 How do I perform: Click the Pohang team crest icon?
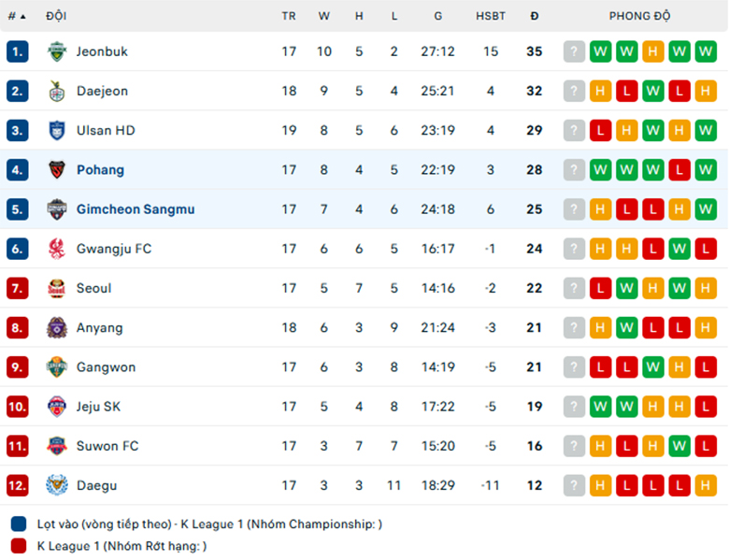tap(57, 170)
